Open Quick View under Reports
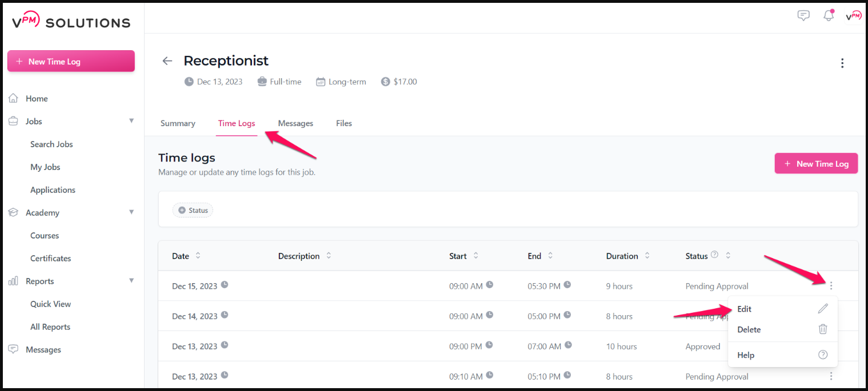Screen dimensions: 868x391 tap(51, 304)
